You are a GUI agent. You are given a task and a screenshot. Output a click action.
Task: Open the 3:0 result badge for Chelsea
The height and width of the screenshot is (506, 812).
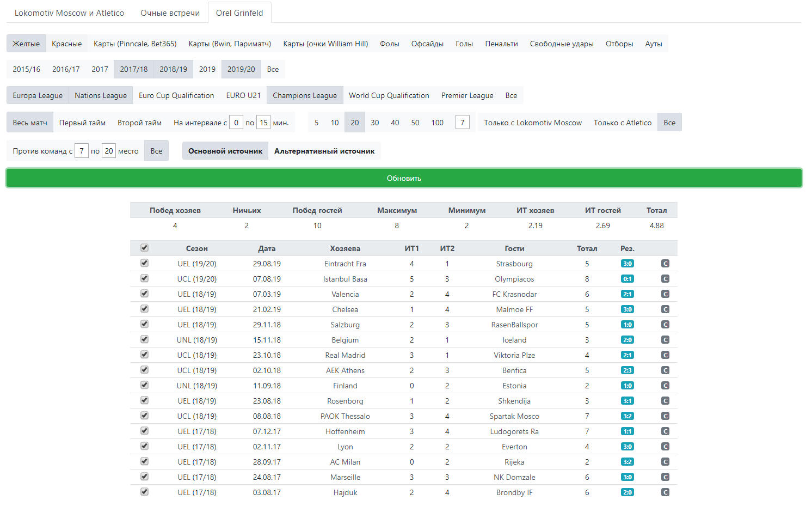(628, 309)
